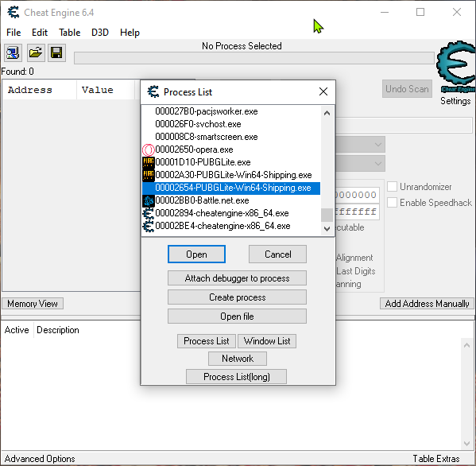Click process list scrollbar down arrow
476x466 pixels.
(x=327, y=229)
